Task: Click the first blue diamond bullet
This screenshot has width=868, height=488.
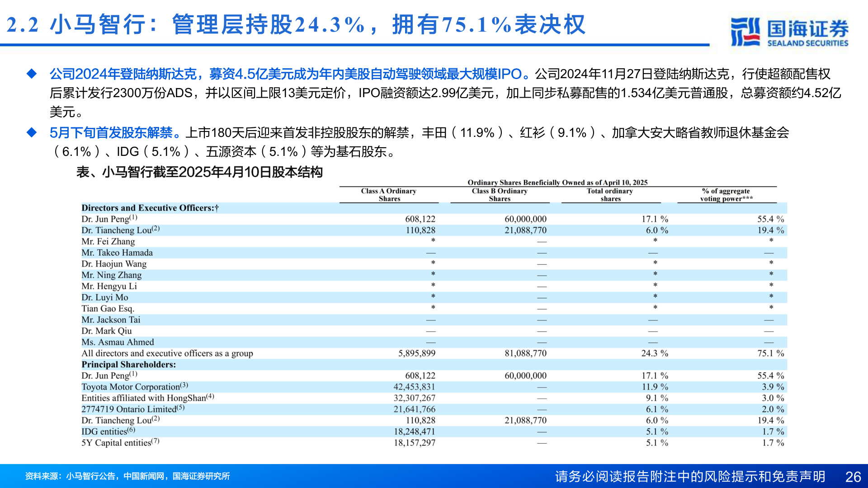Action: [32, 74]
